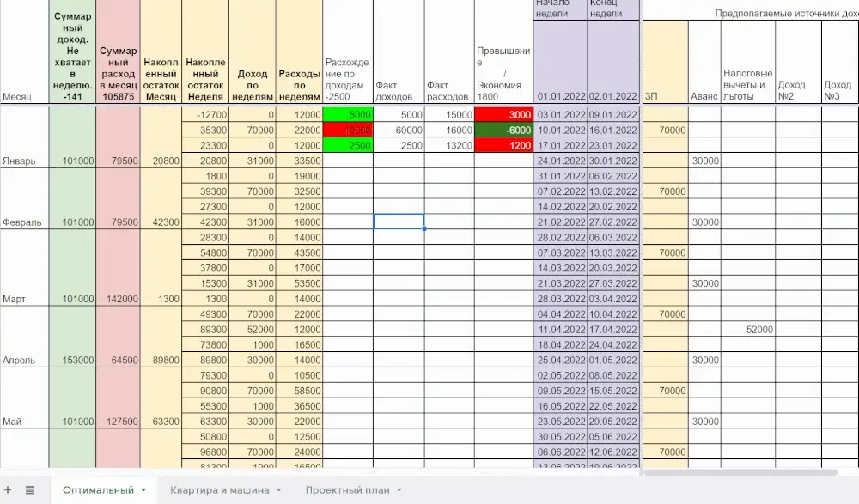Select weekly balance cell 96800
Image resolution: width=859 pixels, height=504 pixels.
205,452
